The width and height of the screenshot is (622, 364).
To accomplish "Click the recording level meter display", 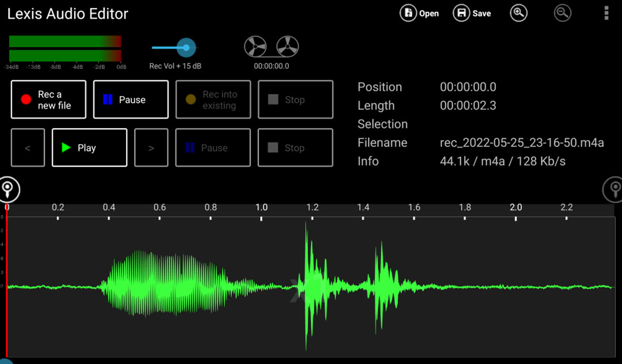I will [x=64, y=48].
